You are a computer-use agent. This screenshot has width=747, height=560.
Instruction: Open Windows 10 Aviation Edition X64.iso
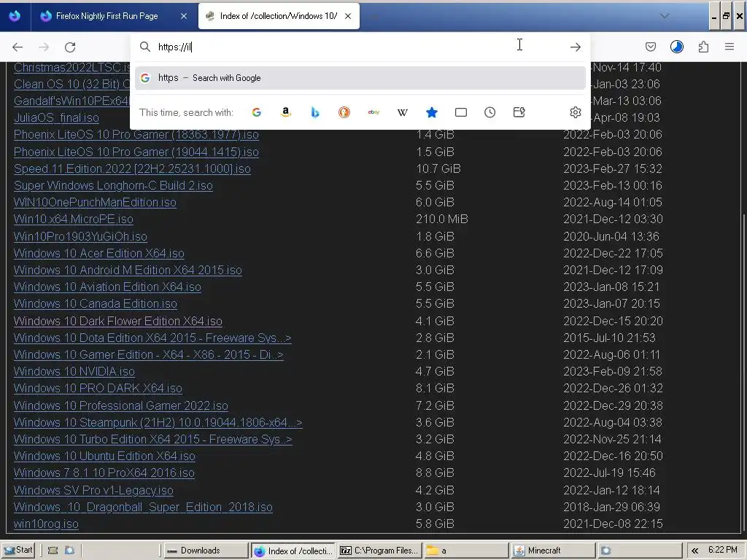pos(108,287)
